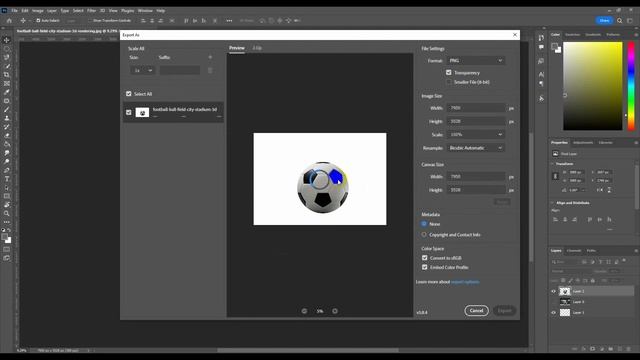Select the Hand tool
This screenshot has height=360, width=640.
click(7, 204)
